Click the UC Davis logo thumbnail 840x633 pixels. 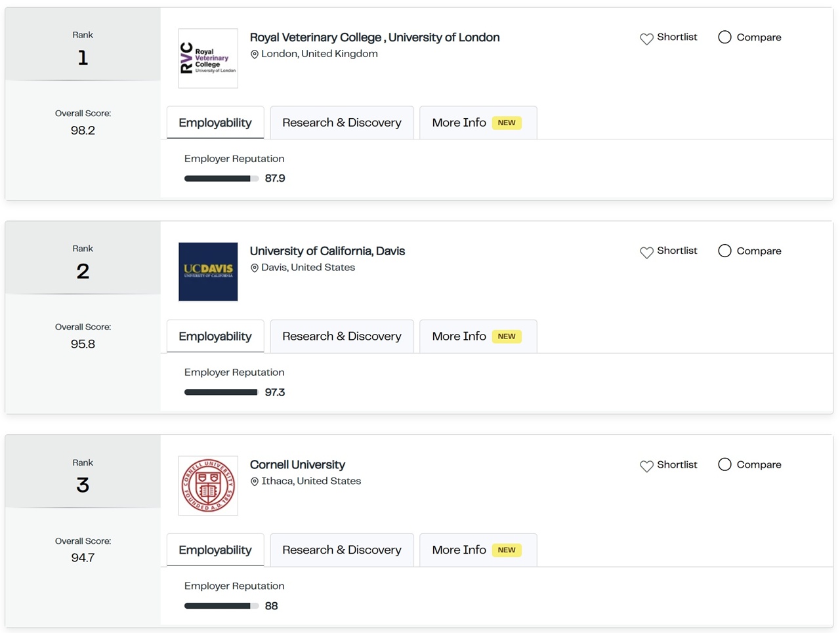(208, 272)
